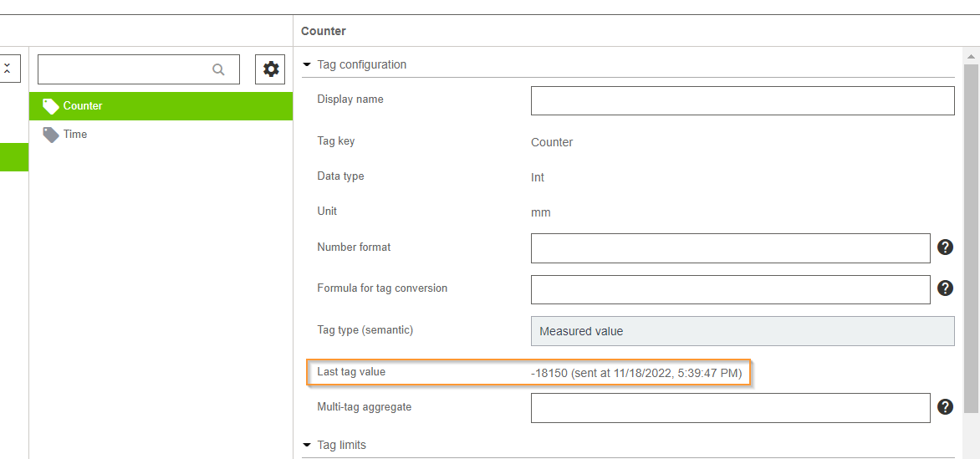
Task: Collapse the Tag configuration section
Action: (307, 64)
